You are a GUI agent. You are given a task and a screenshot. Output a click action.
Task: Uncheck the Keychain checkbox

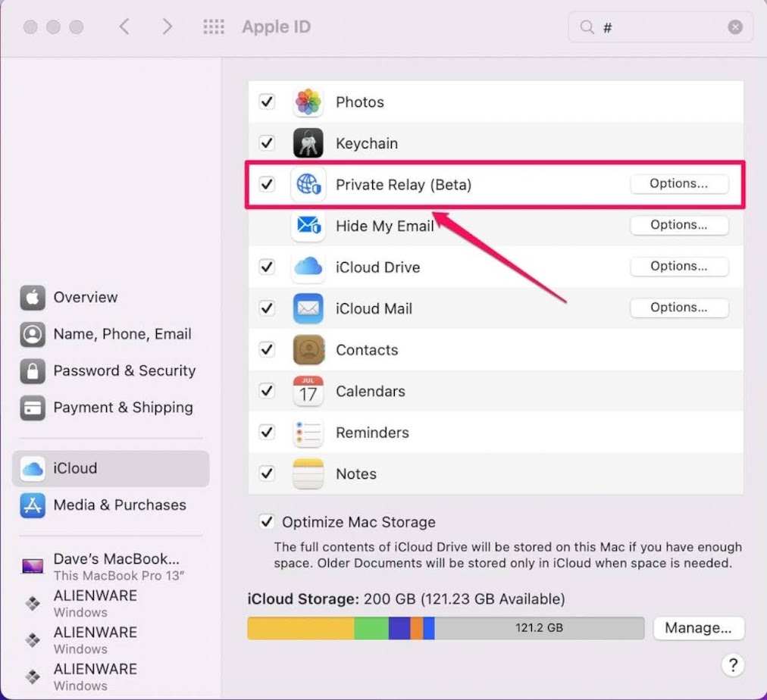click(267, 142)
